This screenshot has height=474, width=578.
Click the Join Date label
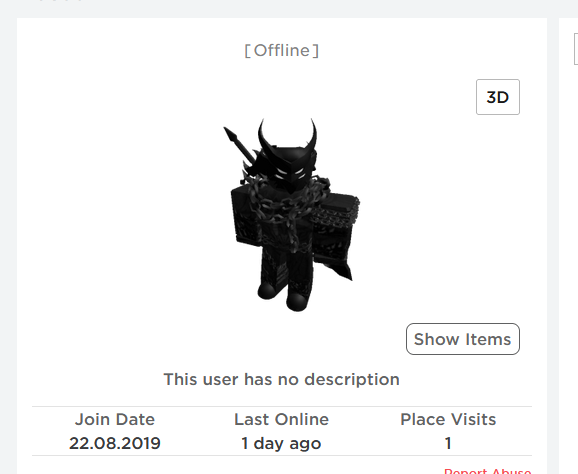tap(115, 419)
